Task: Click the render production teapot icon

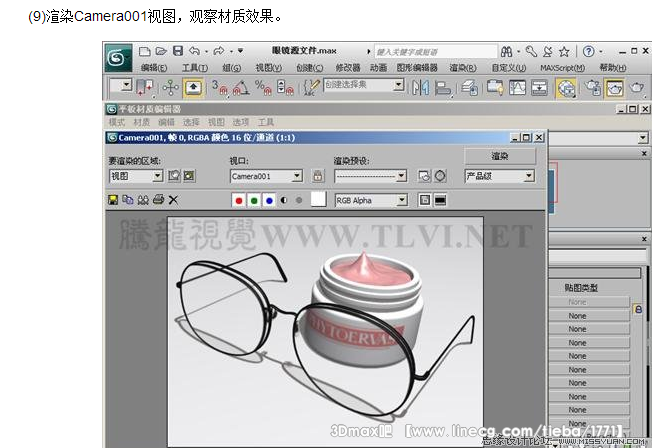Action: point(637,88)
